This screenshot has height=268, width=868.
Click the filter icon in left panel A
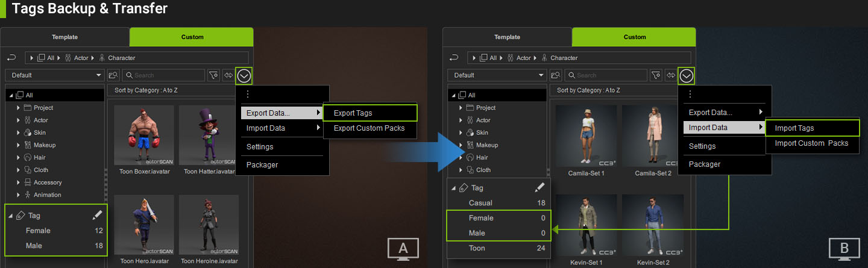point(214,75)
